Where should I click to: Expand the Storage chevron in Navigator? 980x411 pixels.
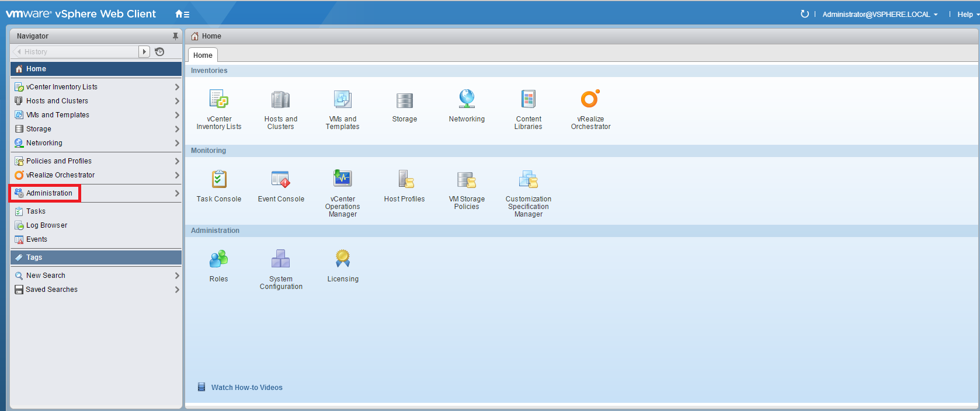pos(177,129)
